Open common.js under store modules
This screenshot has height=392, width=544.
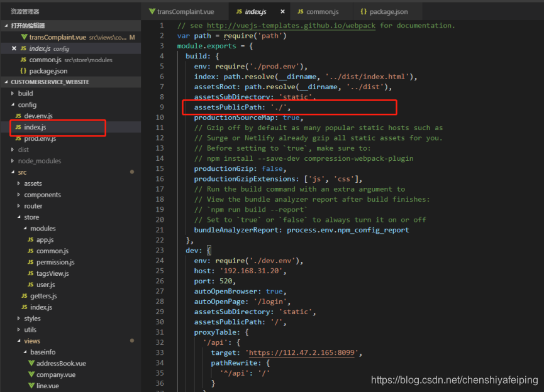pos(52,251)
